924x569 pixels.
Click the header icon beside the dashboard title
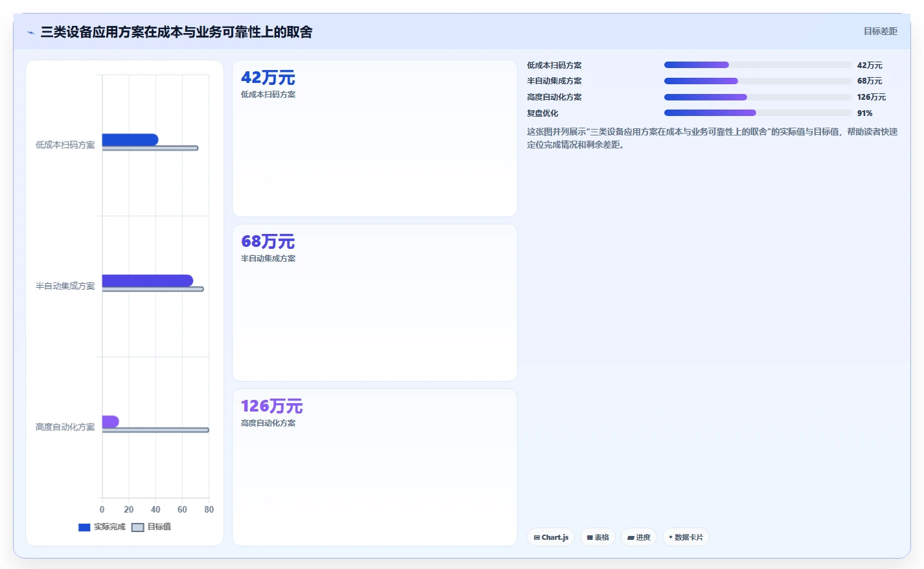click(30, 32)
